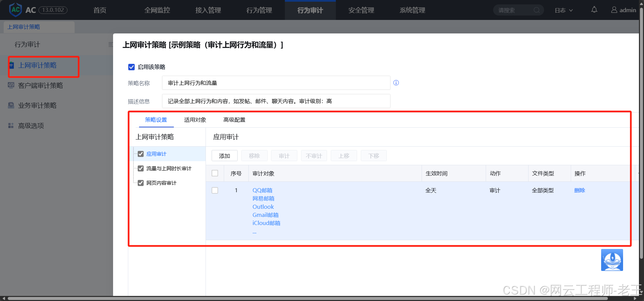Open the robot assistant icon
Viewport: 644px width, 301px height.
(612, 260)
